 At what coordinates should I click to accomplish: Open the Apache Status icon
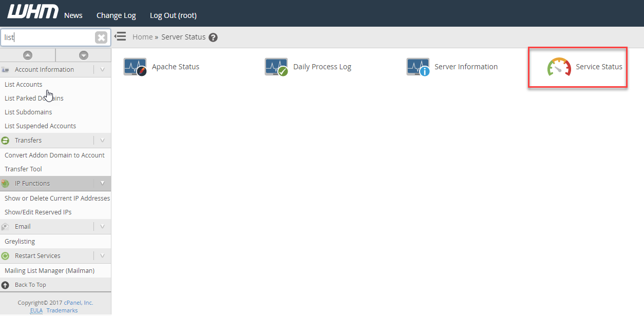pos(135,67)
